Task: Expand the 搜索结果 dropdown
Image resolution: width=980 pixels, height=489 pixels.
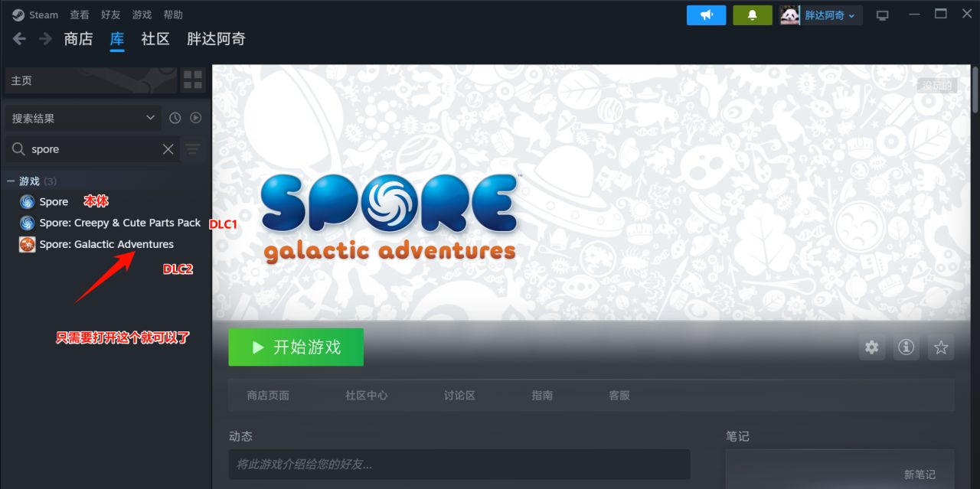Action: 83,118
